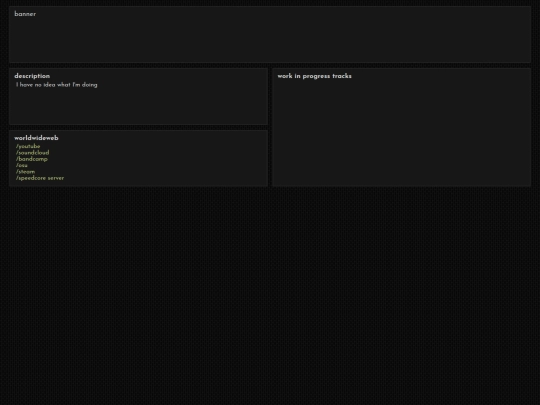Viewport: 540px width, 405px height.
Task: Click the 'banner' label text
Action: pyautogui.click(x=25, y=14)
